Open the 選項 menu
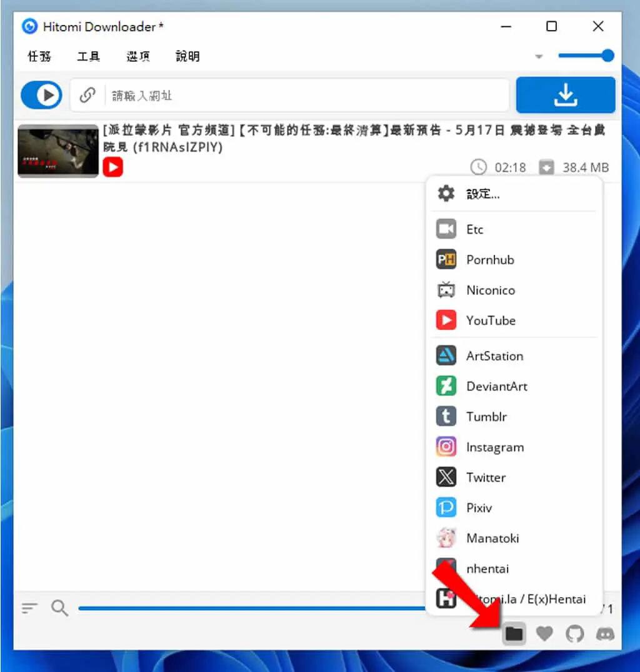Viewport: 640px width, 672px height. pyautogui.click(x=138, y=56)
